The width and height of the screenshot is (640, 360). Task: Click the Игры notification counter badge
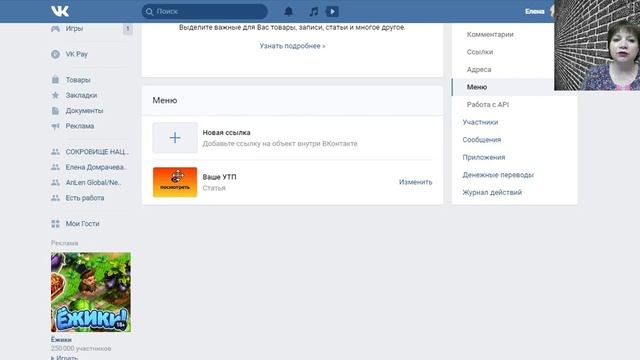coord(127,29)
